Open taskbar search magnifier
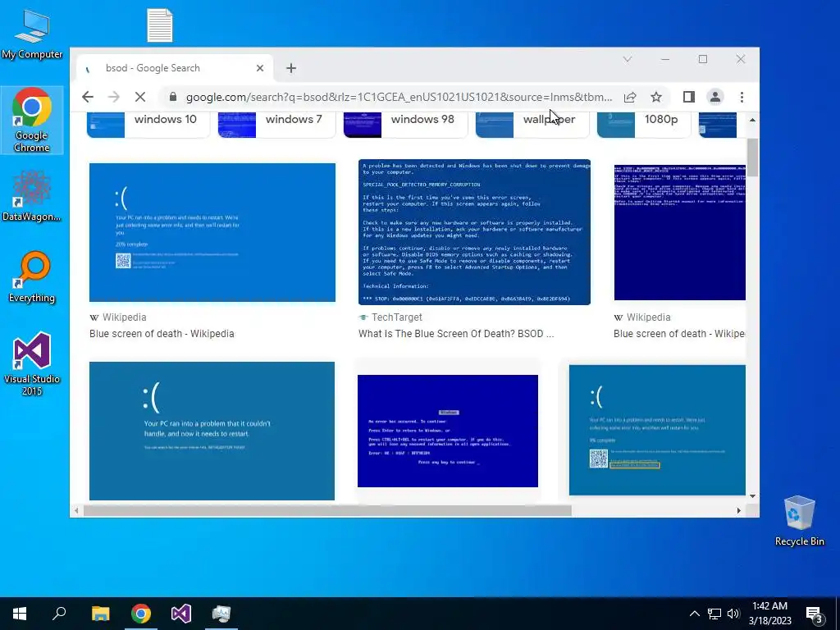The image size is (840, 630). (x=59, y=614)
